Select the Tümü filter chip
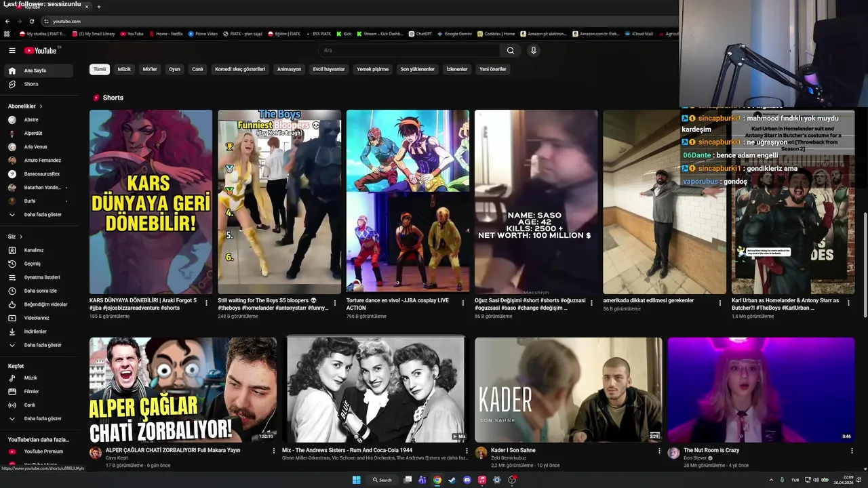 pos(100,69)
